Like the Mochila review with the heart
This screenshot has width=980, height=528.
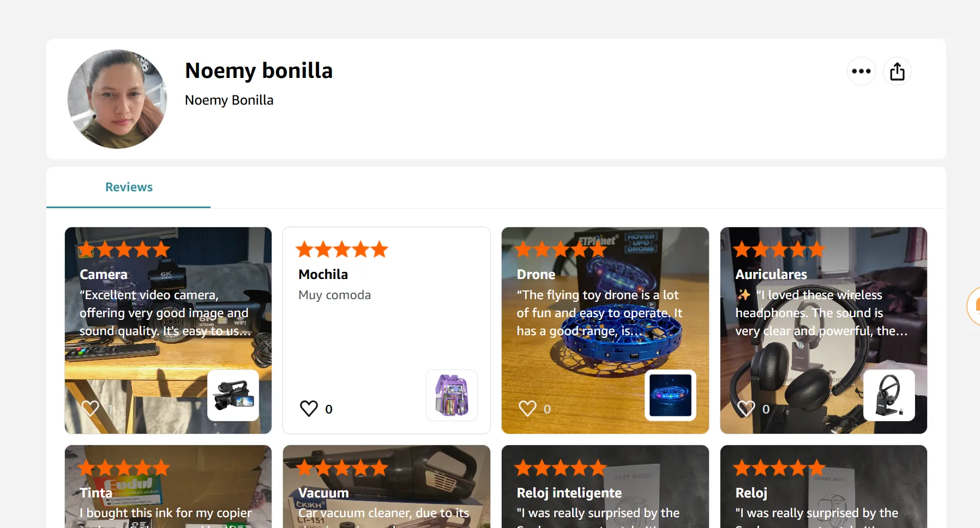(x=309, y=409)
